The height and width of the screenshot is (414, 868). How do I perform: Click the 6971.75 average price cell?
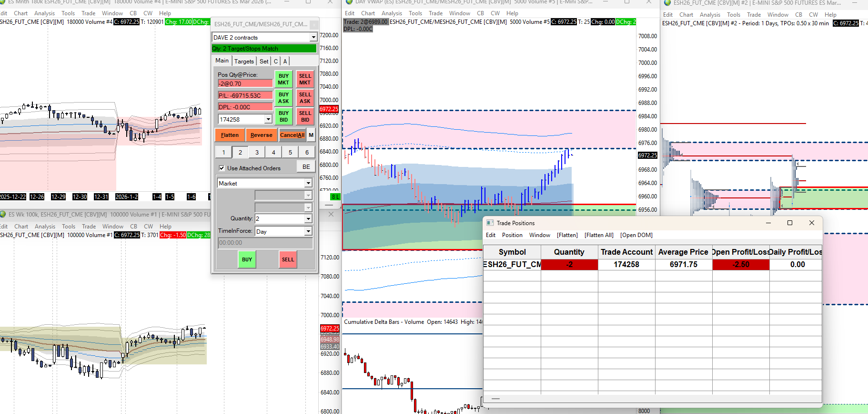click(x=684, y=264)
